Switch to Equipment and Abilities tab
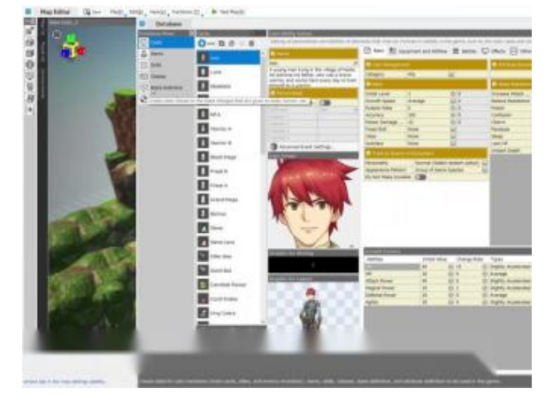Viewport: 554px width, 396px height. [x=418, y=51]
